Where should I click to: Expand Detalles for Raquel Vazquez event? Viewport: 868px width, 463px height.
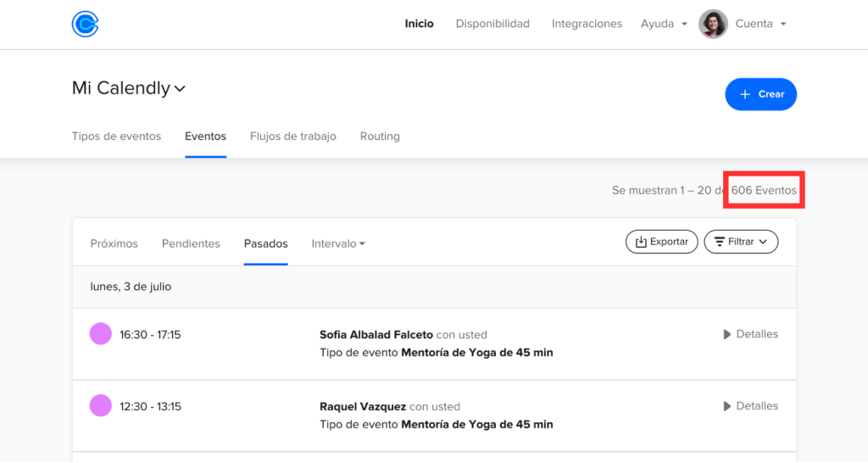coord(750,406)
